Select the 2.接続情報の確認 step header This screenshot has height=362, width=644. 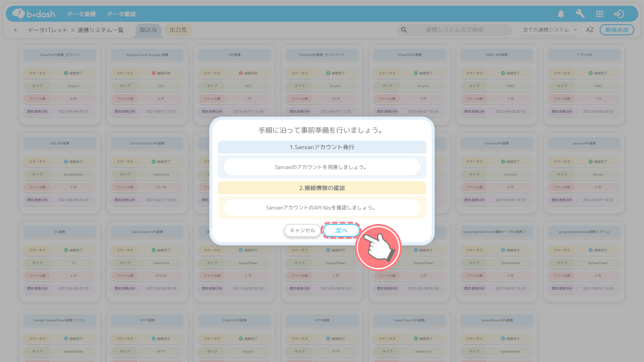point(322,188)
